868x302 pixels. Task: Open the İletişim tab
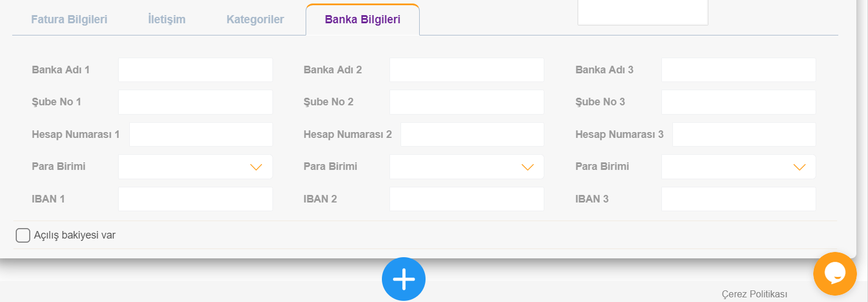pos(166,19)
